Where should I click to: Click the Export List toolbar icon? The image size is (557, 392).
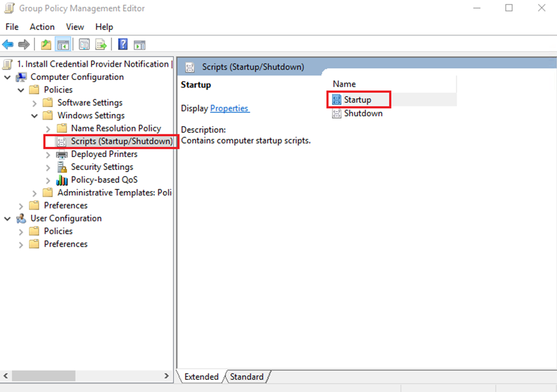[101, 45]
